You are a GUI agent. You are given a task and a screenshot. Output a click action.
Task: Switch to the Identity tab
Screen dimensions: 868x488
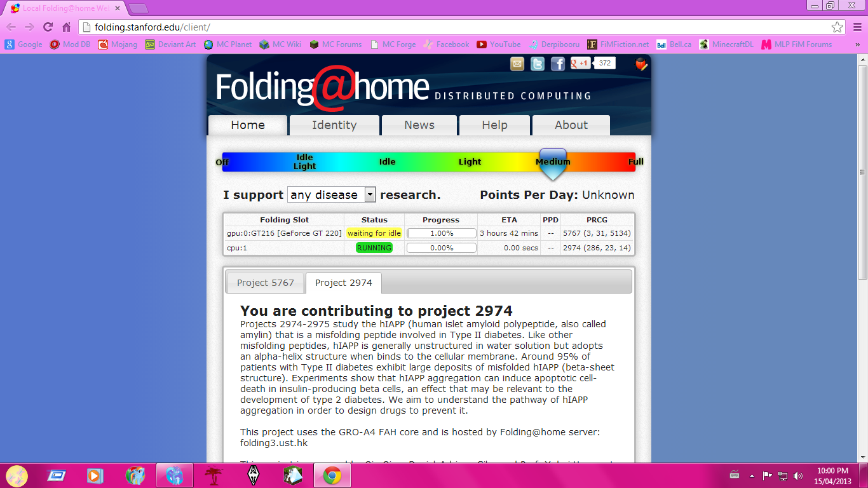coord(334,125)
